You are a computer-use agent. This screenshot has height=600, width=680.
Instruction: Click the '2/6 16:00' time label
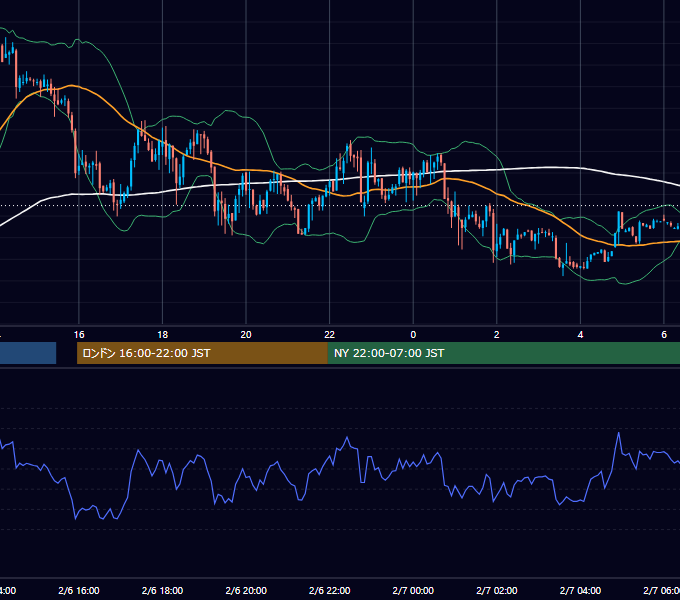79,590
